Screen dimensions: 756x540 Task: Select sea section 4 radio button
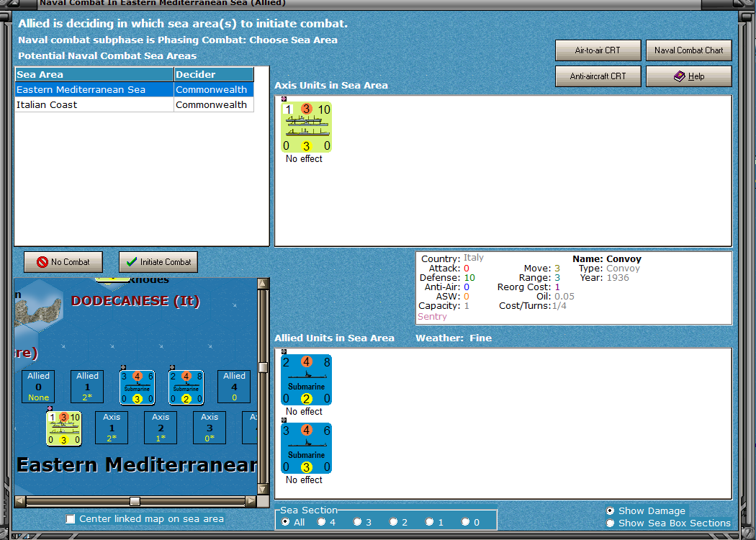point(321,522)
